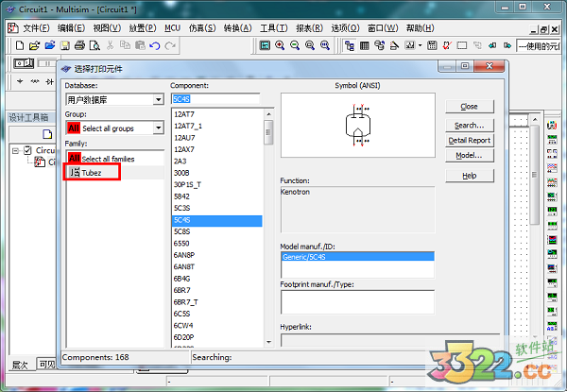Click the Zoom Out magnifier icon
The height and width of the screenshot is (392, 567).
295,45
